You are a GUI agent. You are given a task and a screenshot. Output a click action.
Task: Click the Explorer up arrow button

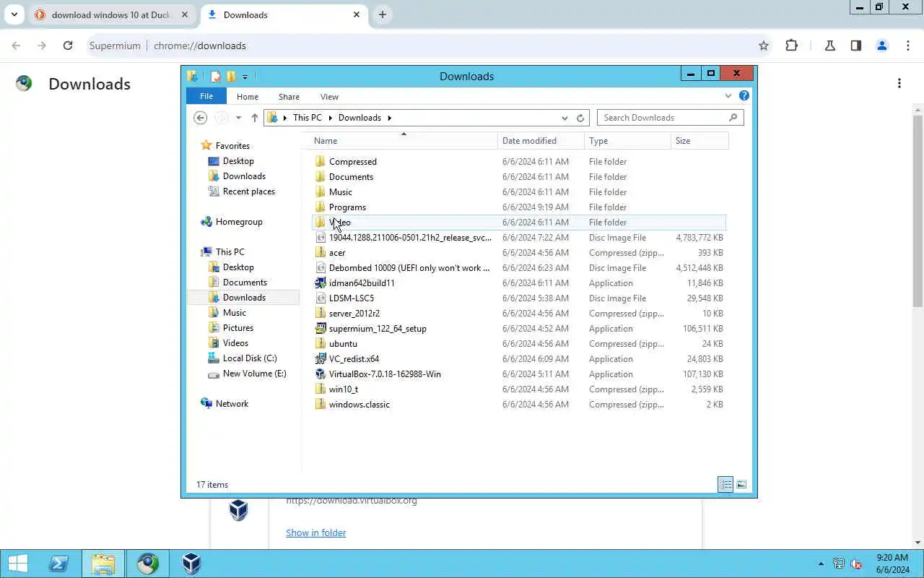254,118
